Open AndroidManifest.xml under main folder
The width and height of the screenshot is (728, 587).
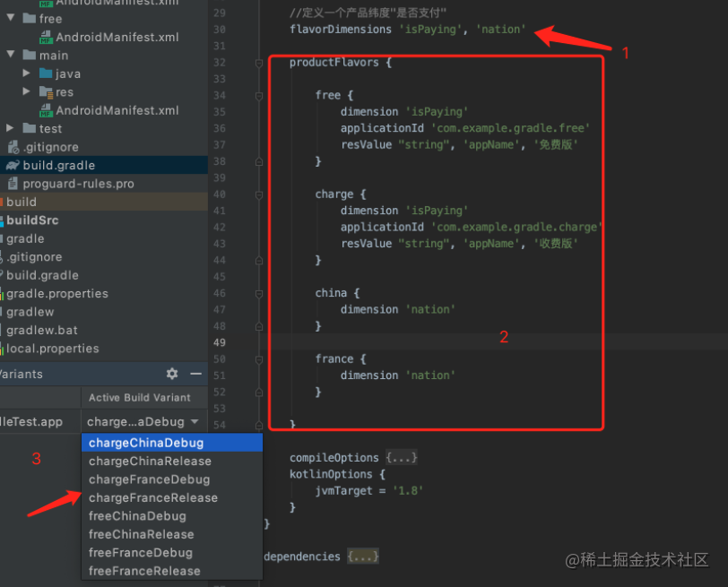117,110
